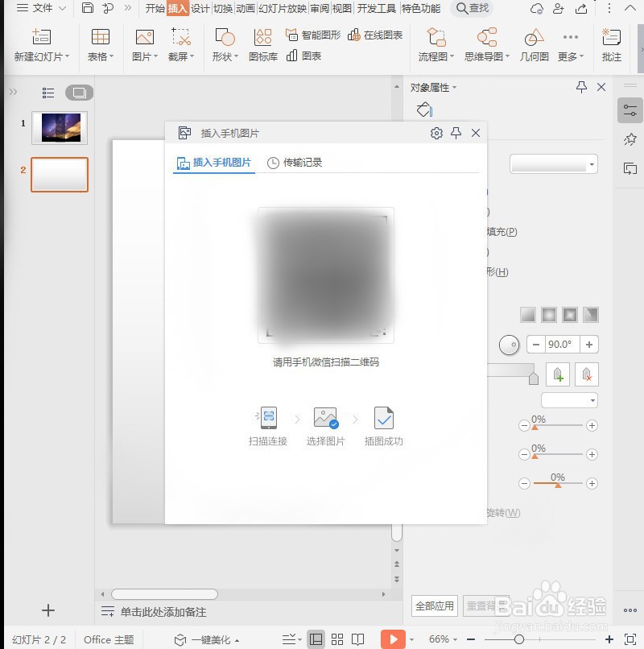This screenshot has height=649, width=644.
Task: Click the undo icon in the top bar
Action: click(x=108, y=8)
